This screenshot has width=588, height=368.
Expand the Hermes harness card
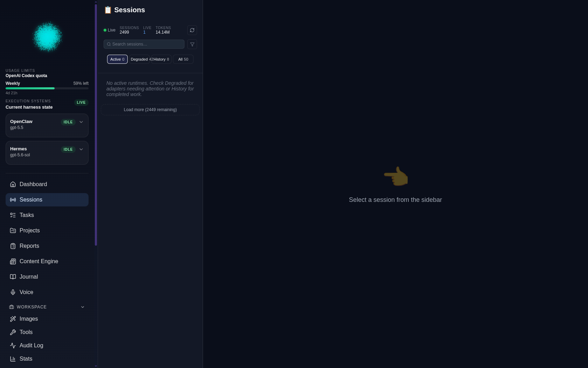pyautogui.click(x=81, y=149)
